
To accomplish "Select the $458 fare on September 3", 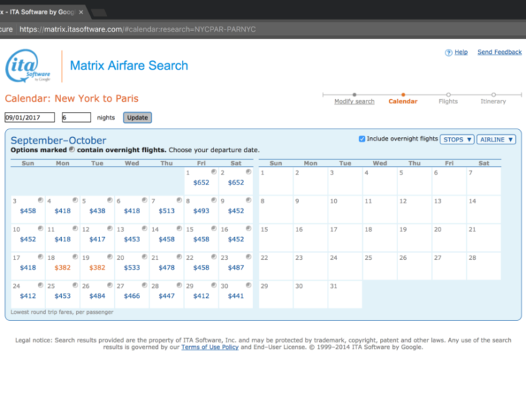I will [28, 211].
